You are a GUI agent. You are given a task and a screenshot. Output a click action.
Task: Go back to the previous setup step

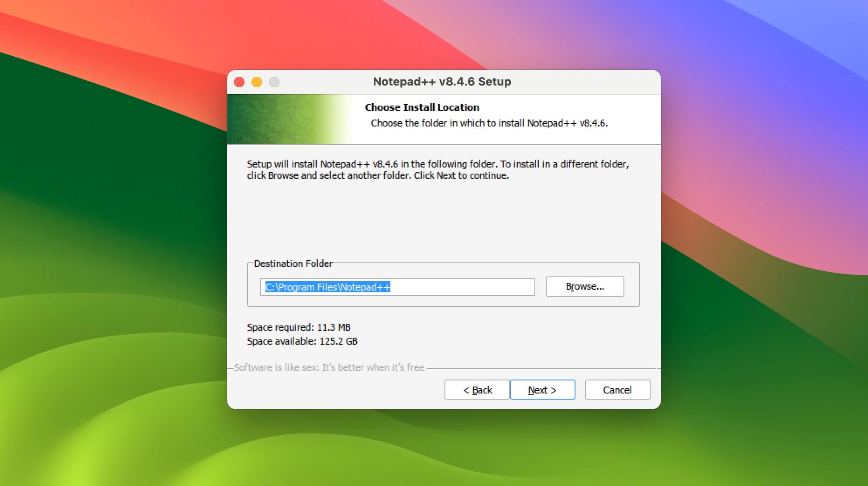point(476,390)
